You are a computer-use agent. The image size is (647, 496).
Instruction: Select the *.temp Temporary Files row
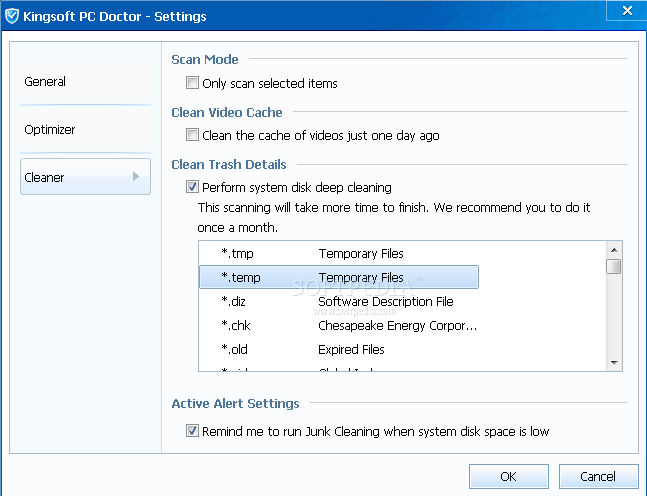click(339, 277)
